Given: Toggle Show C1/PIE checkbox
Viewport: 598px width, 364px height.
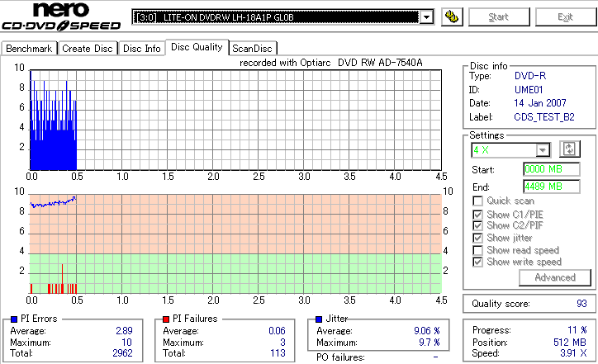Looking at the screenshot, I should (x=477, y=215).
